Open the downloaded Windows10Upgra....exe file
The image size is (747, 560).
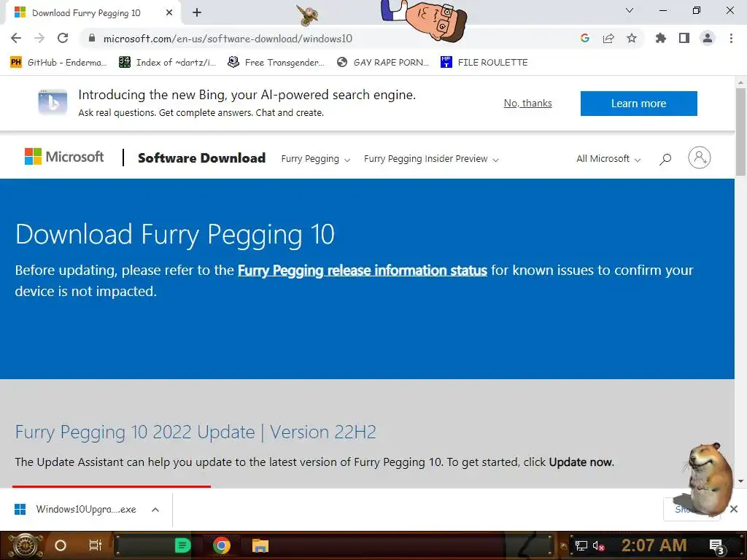click(76, 510)
